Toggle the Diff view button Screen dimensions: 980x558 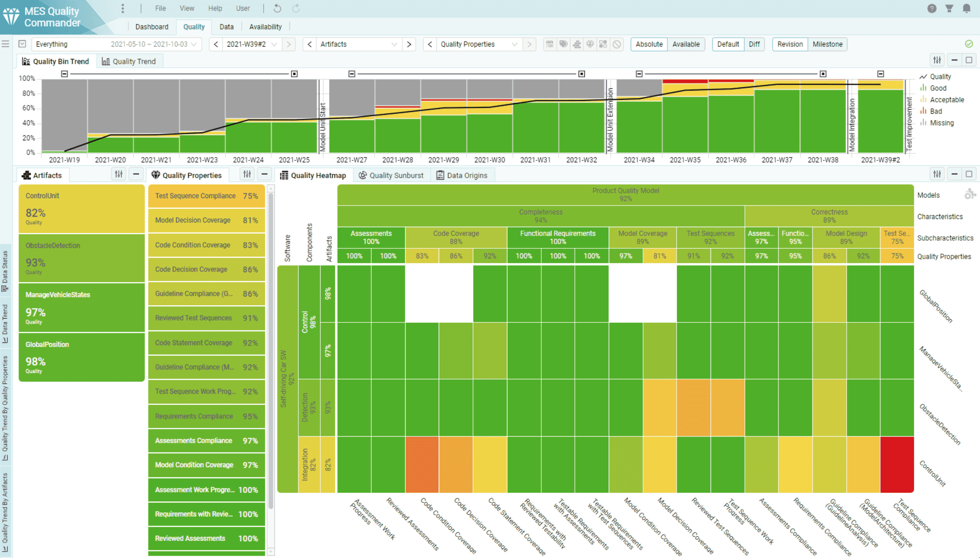754,44
